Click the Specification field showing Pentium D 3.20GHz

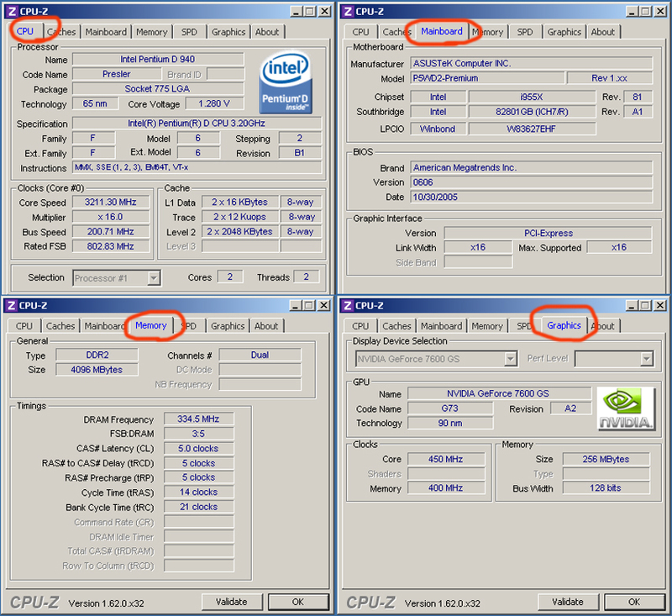tap(197, 124)
